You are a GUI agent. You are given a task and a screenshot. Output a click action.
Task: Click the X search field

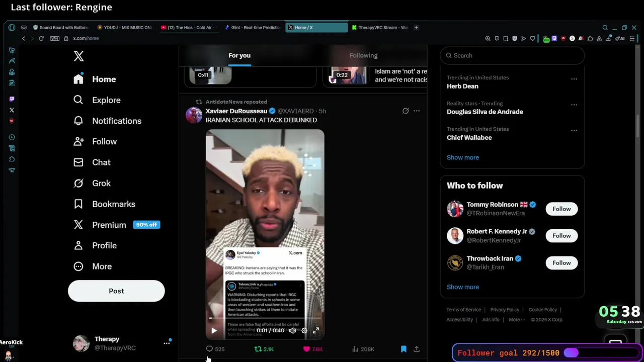[x=512, y=55]
